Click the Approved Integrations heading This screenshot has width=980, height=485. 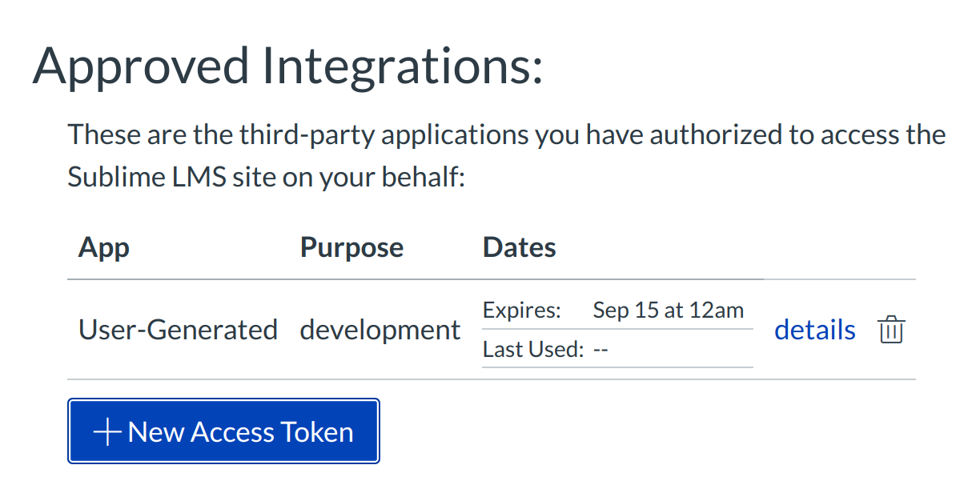(x=287, y=66)
